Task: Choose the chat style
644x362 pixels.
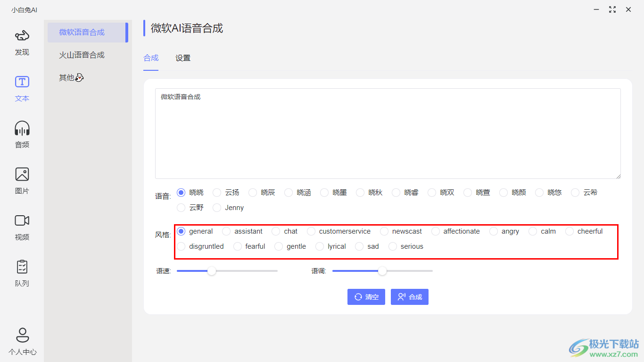Action: point(285,231)
